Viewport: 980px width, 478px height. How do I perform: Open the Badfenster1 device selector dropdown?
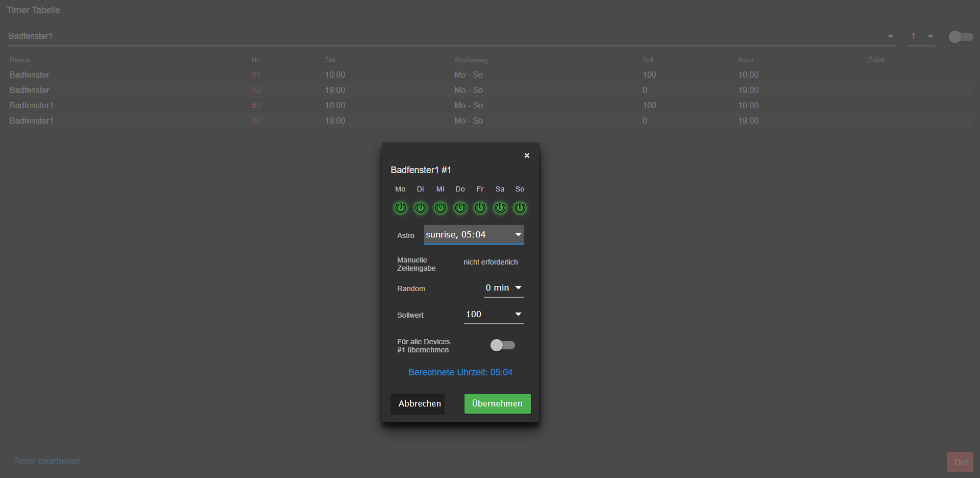tap(451, 36)
